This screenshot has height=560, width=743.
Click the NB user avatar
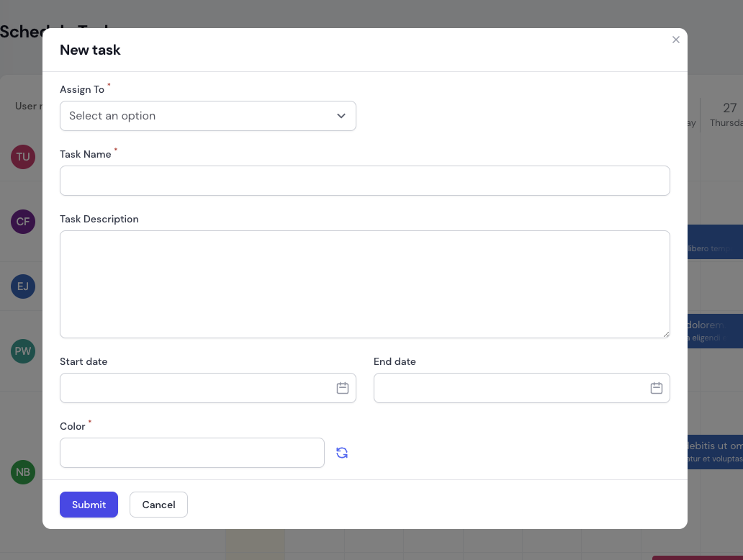(23, 472)
